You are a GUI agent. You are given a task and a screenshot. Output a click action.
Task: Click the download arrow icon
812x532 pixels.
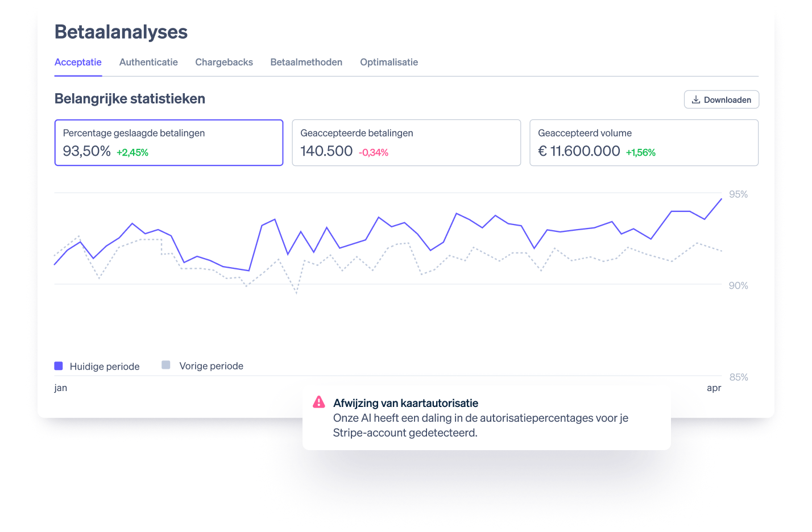(695, 99)
